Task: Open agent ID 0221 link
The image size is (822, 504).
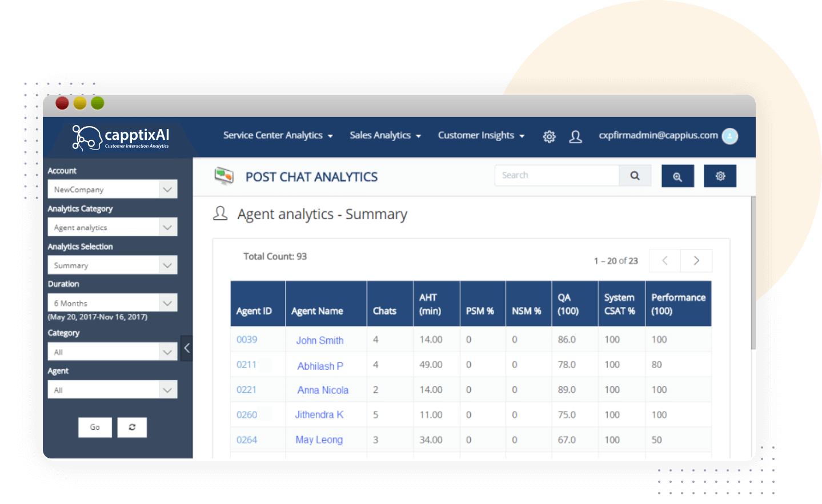Action: (247, 390)
